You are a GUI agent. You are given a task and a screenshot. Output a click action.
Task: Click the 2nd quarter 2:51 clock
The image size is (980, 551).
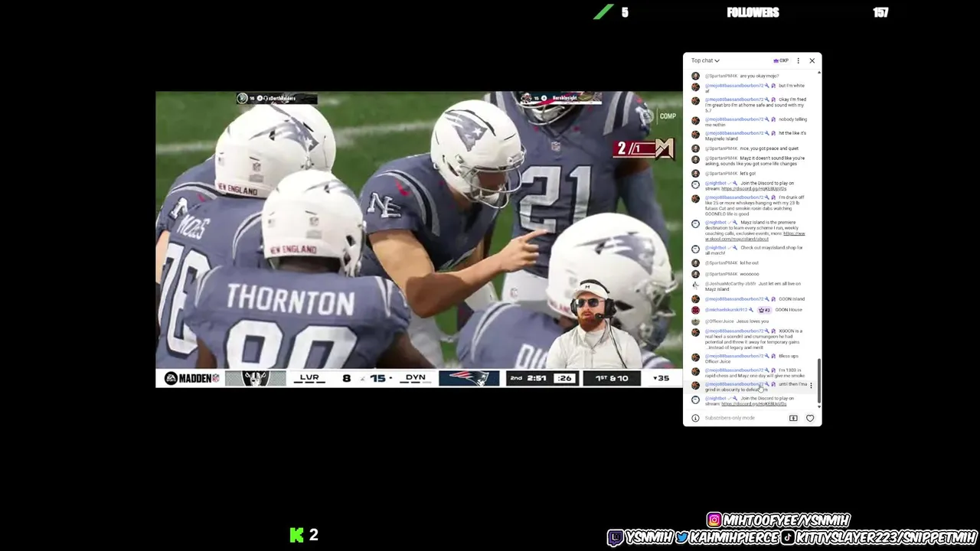pos(530,378)
